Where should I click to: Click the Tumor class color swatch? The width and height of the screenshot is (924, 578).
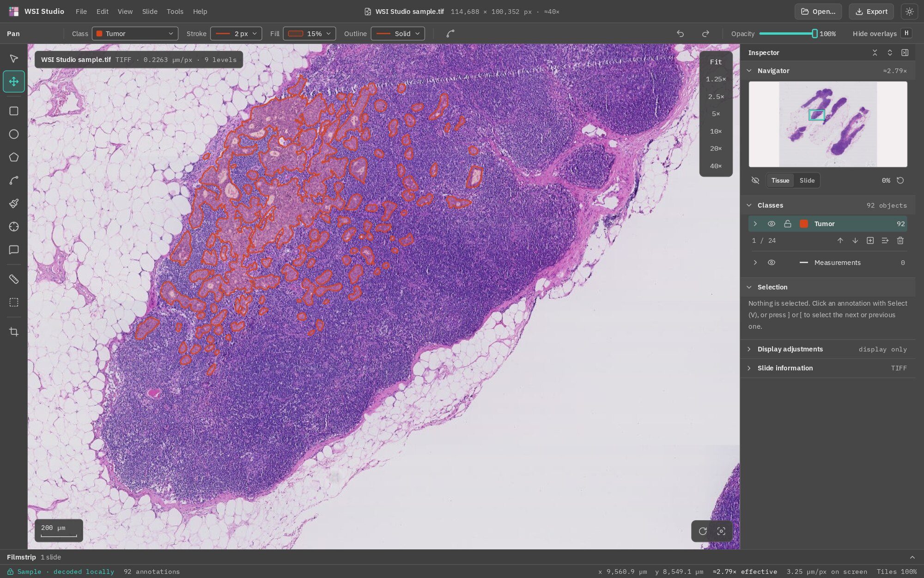pyautogui.click(x=804, y=224)
